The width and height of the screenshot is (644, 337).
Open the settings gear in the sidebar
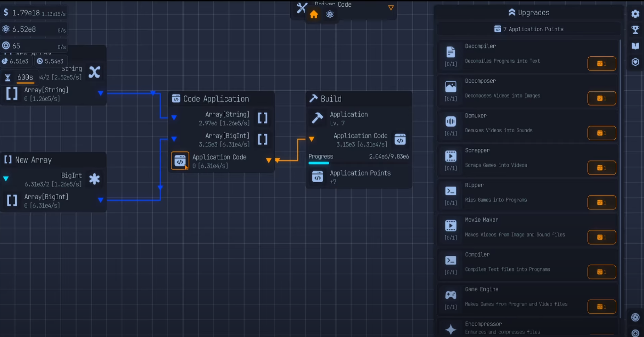click(635, 14)
